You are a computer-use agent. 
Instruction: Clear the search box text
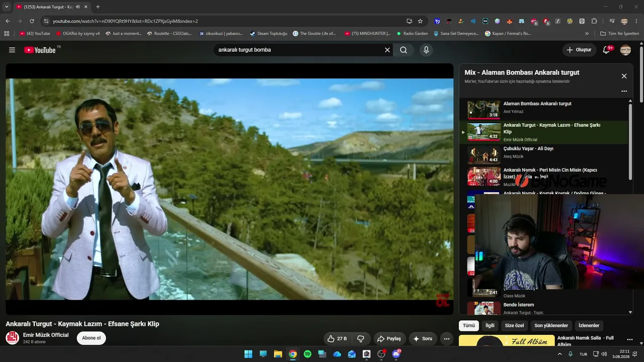pyautogui.click(x=387, y=50)
